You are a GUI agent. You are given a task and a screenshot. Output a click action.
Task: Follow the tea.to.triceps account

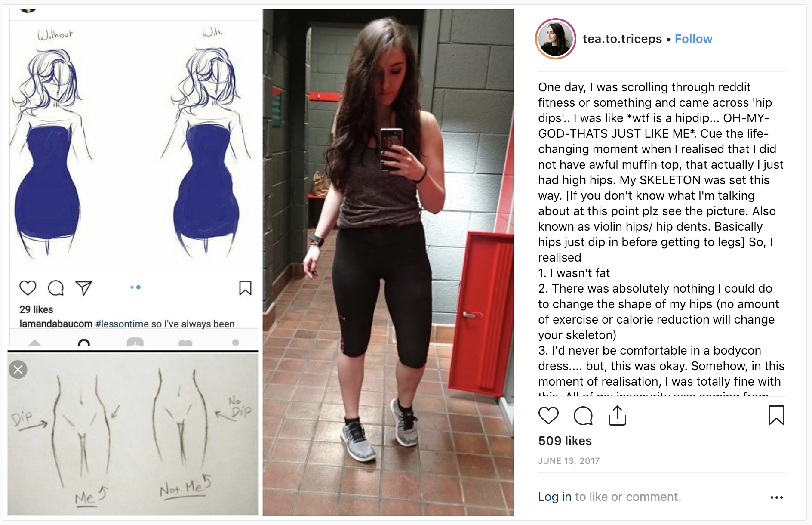(693, 39)
